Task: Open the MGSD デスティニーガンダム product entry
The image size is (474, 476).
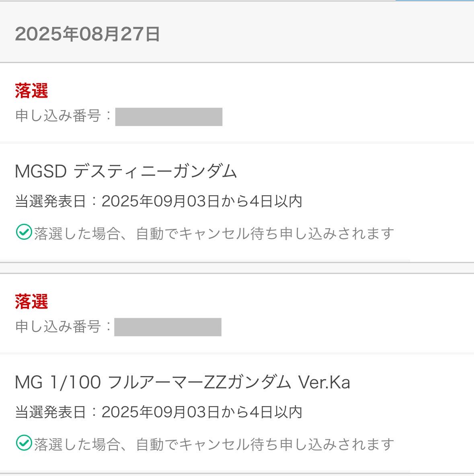Action: (126, 172)
